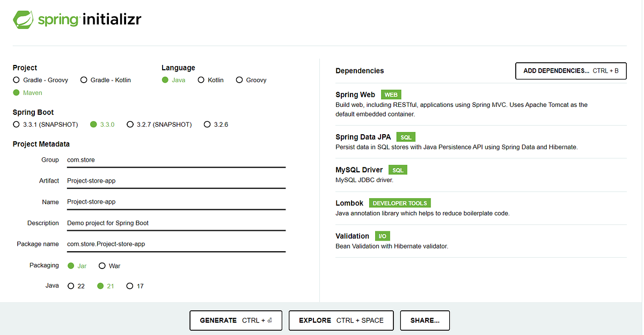Select the Gradle - Groovy project type
The height and width of the screenshot is (335, 644).
pyautogui.click(x=16, y=79)
